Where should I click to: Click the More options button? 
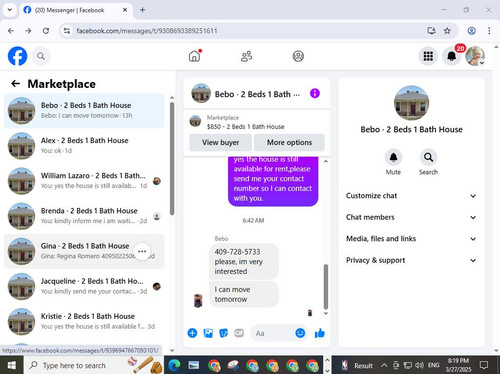(x=289, y=142)
